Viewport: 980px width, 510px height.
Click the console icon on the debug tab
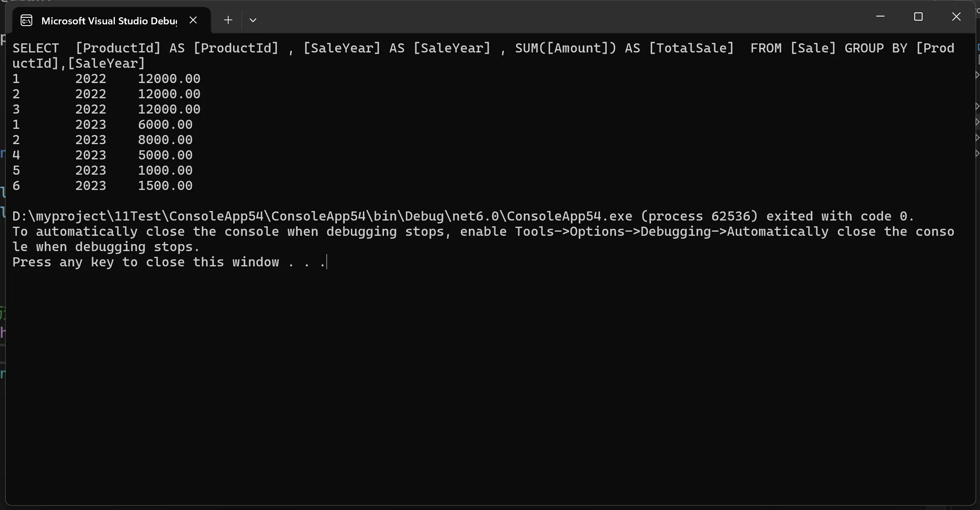(26, 20)
